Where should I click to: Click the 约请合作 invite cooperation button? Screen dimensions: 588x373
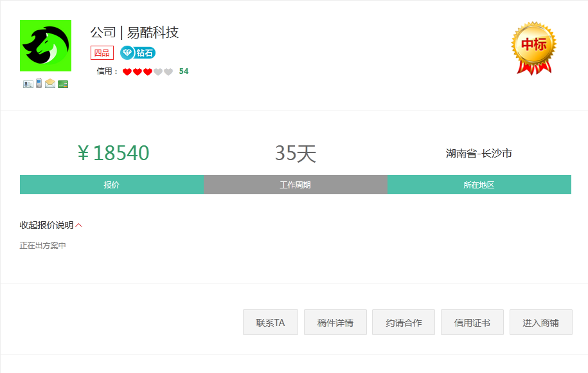(x=404, y=322)
